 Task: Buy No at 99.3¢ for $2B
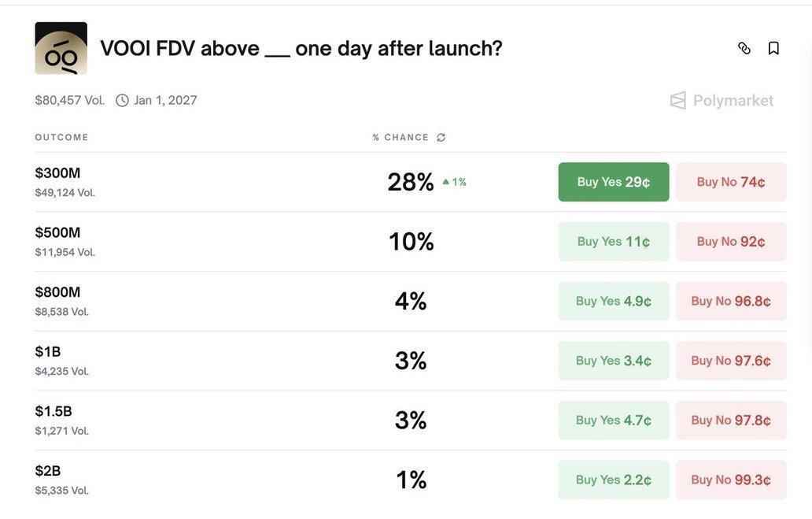pyautogui.click(x=731, y=480)
